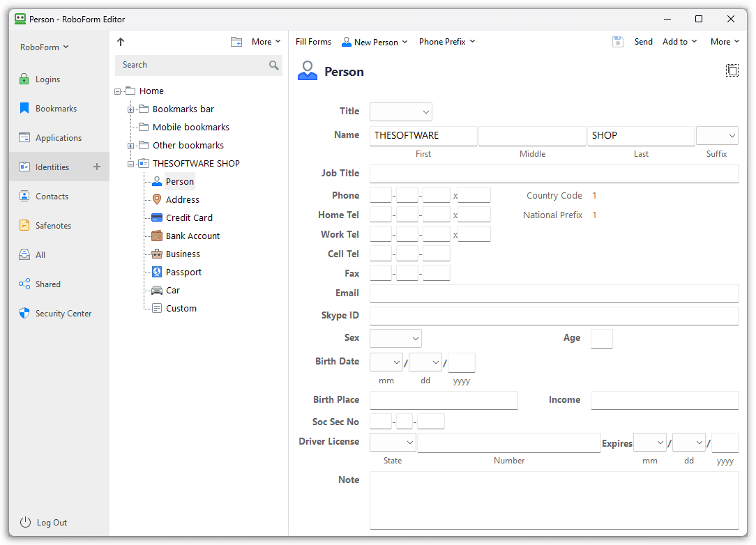Open the Sex dropdown
Viewport: 756px width, 545px height.
(x=395, y=338)
